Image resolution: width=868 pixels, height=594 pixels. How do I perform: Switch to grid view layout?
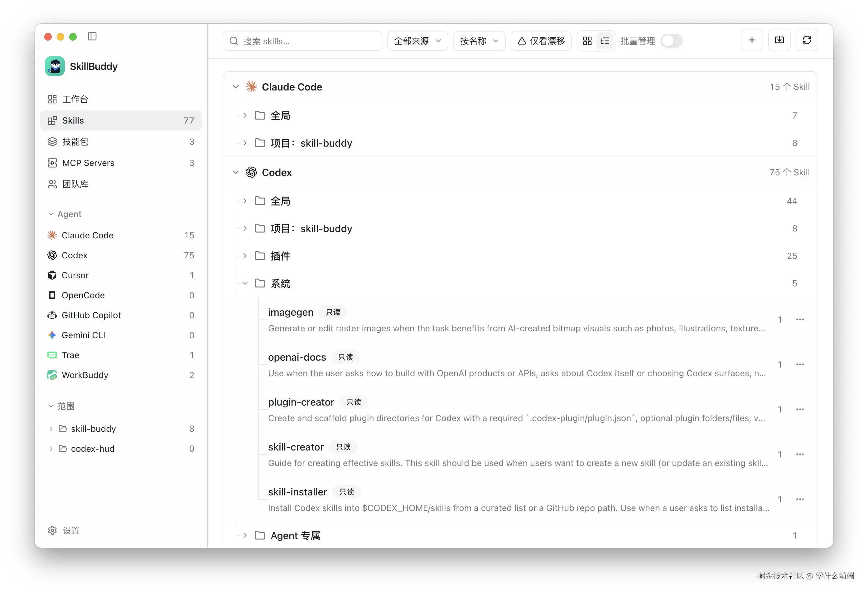tap(587, 41)
